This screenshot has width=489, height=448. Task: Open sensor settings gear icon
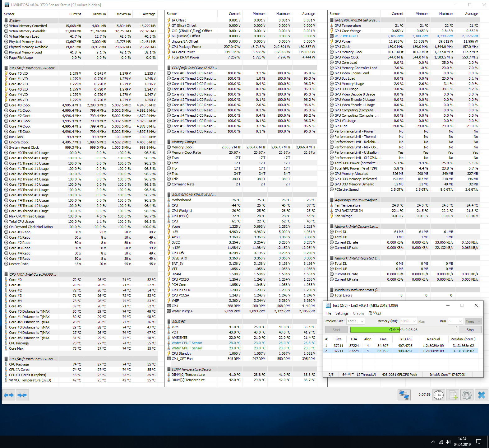[467, 395]
